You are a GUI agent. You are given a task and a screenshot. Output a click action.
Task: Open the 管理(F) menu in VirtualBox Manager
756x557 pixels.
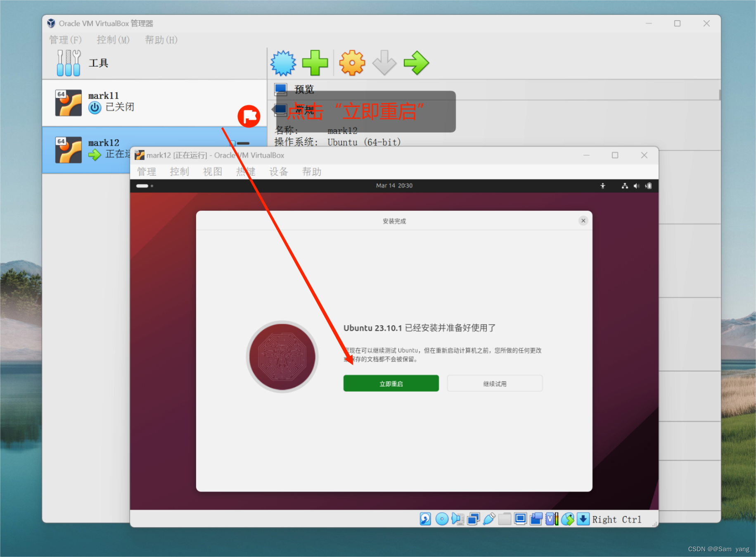pyautogui.click(x=66, y=40)
